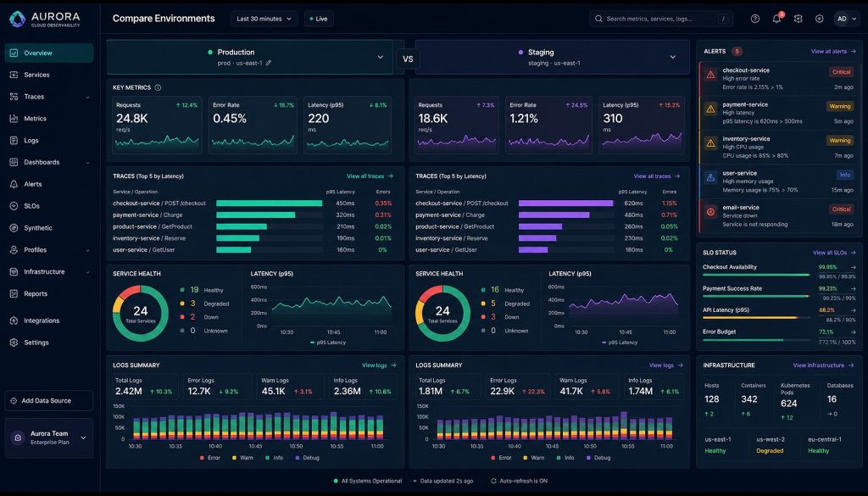Click the Settings gear sidebar icon
The width and height of the screenshot is (868, 496).
click(14, 343)
